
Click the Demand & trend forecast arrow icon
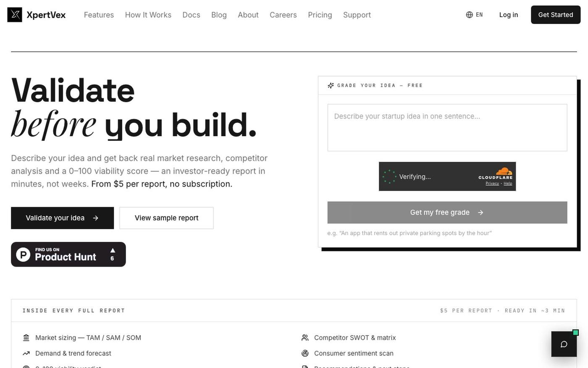pyautogui.click(x=26, y=353)
